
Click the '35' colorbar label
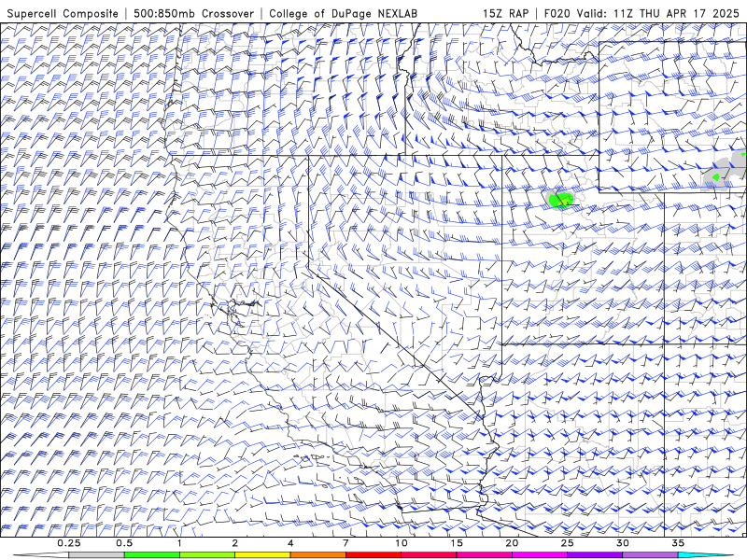coord(678,543)
